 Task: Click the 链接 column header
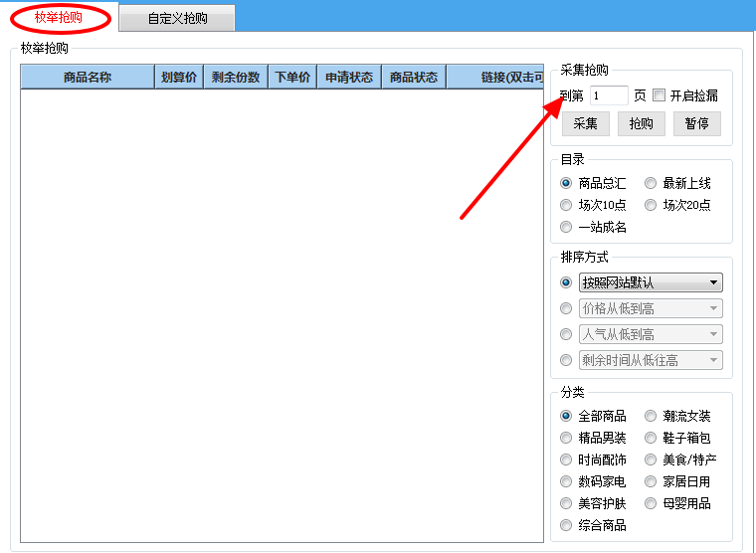495,77
